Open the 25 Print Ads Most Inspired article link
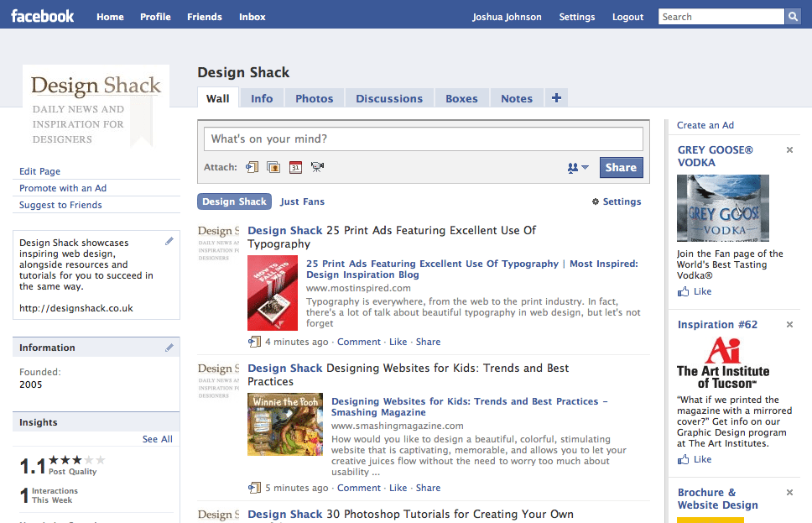812x523 pixels. coord(471,269)
